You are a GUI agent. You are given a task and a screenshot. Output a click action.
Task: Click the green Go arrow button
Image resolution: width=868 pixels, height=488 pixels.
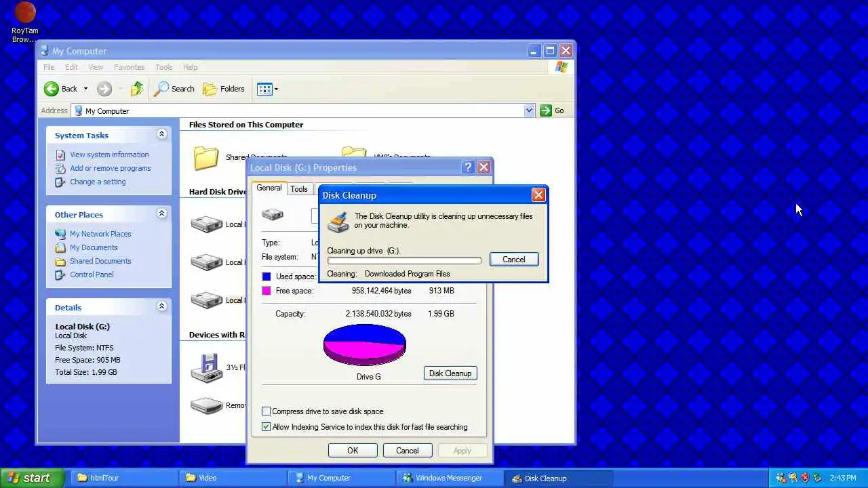point(546,110)
